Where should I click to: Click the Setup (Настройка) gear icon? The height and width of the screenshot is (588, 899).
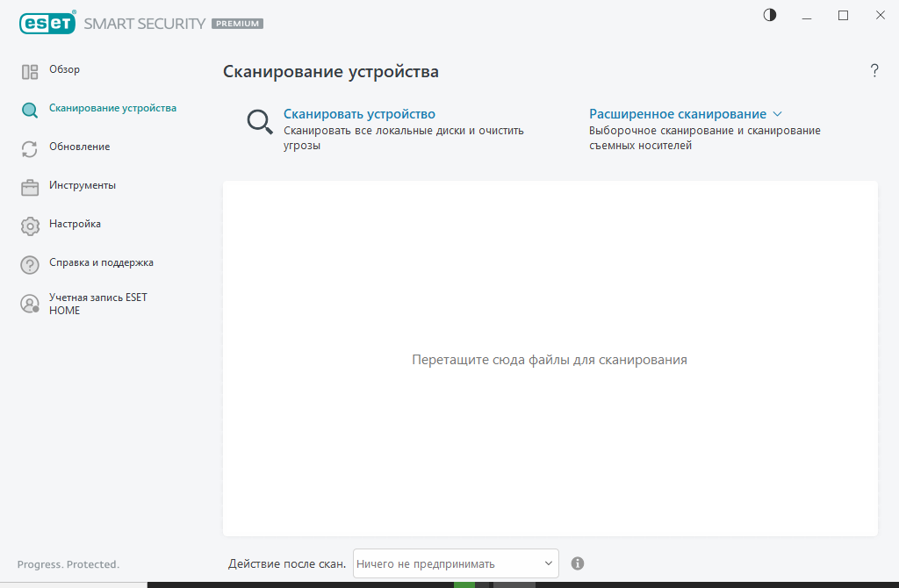[30, 226]
